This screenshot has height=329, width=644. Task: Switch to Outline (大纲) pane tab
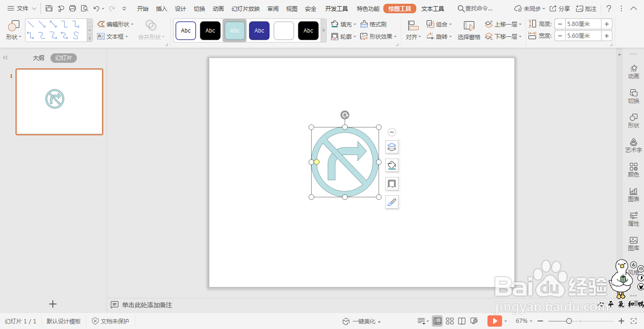click(38, 58)
